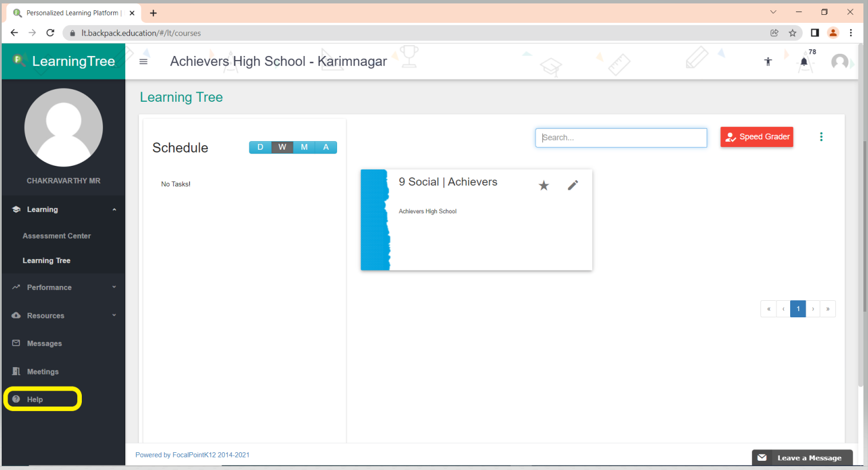Open the three-dot more options menu
The width and height of the screenshot is (868, 470).
[821, 137]
